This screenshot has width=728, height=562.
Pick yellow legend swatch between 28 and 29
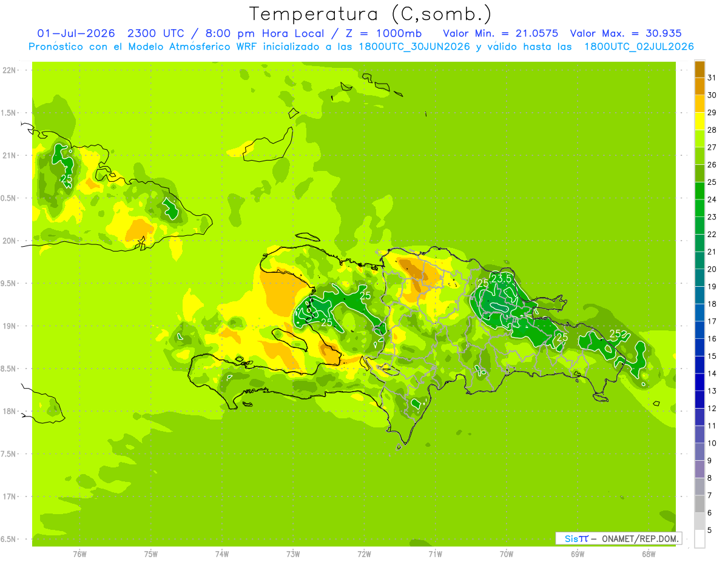point(699,121)
